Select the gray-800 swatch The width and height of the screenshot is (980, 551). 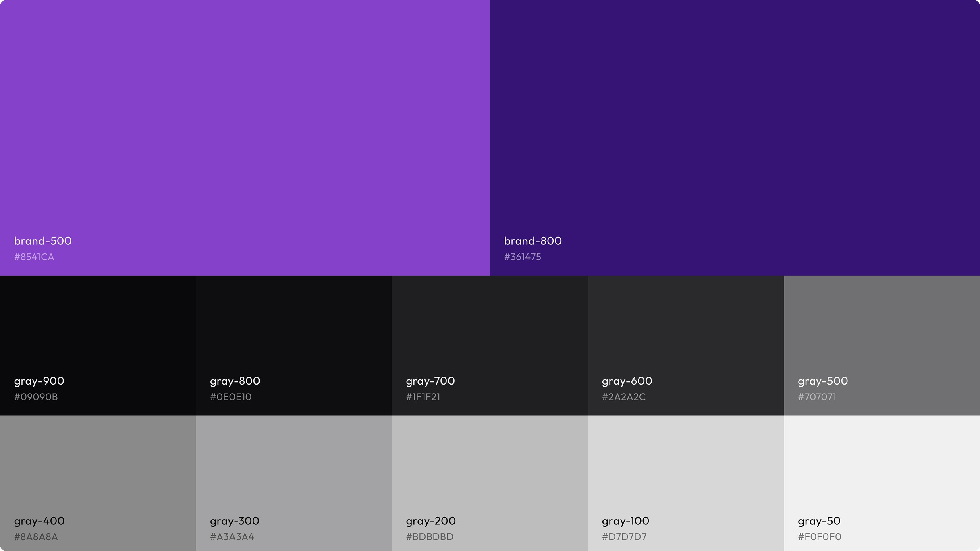[294, 322]
